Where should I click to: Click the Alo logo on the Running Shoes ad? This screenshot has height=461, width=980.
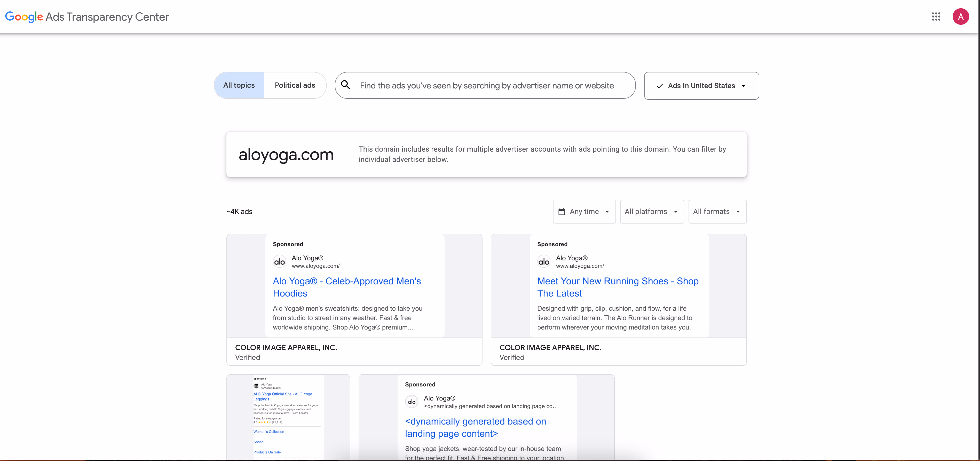[x=544, y=261]
